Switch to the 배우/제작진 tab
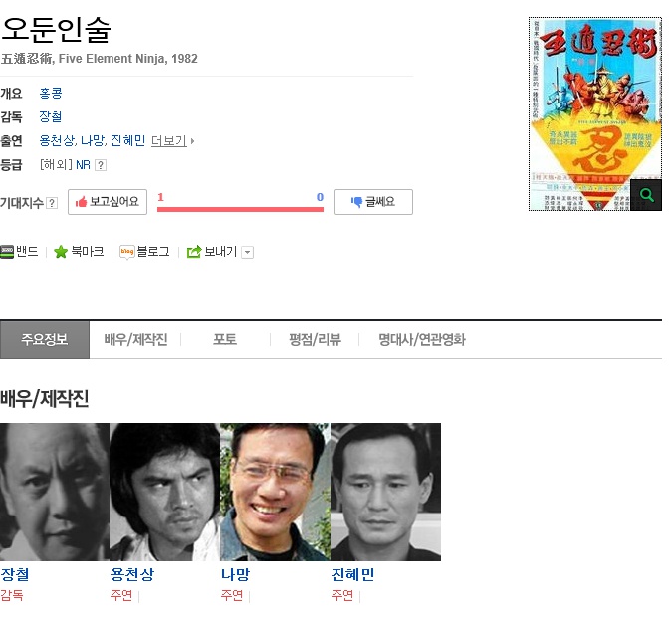The image size is (672, 619). point(135,340)
